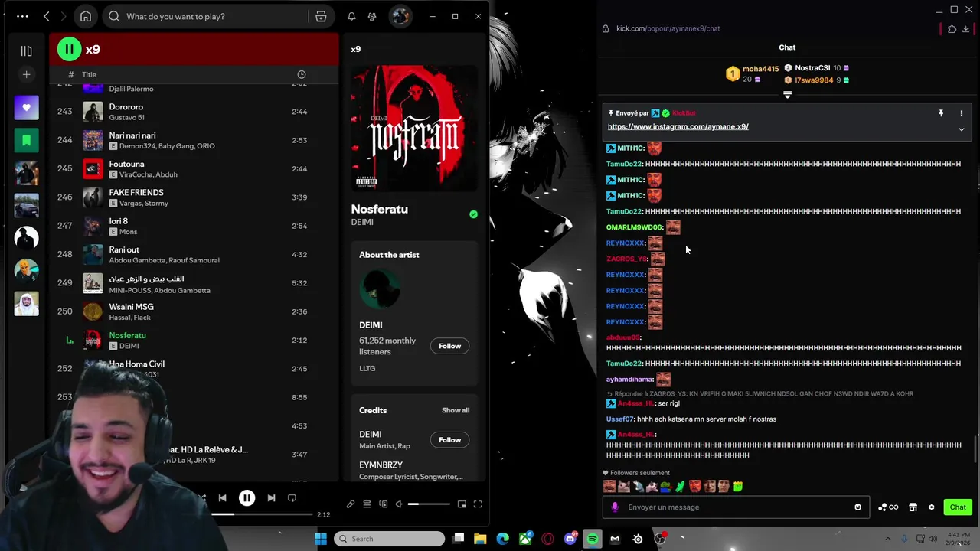The height and width of the screenshot is (551, 980).
Task: Open Spotify three-dot main menu
Action: tap(22, 16)
